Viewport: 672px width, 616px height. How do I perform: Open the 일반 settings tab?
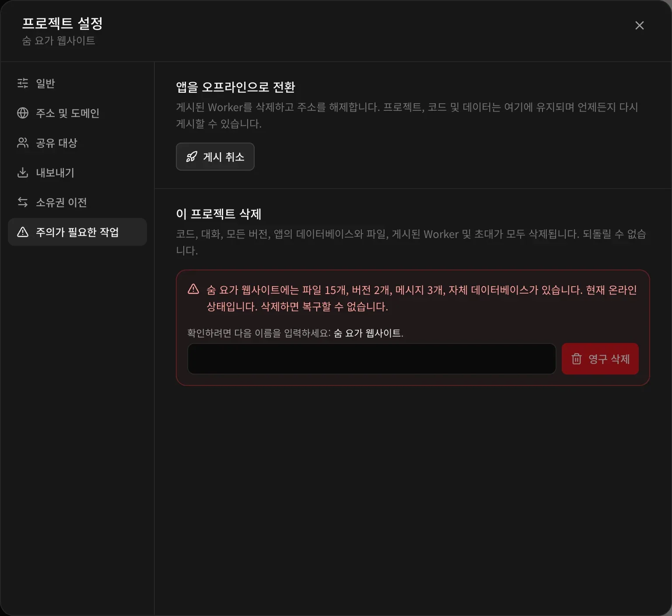coord(77,83)
